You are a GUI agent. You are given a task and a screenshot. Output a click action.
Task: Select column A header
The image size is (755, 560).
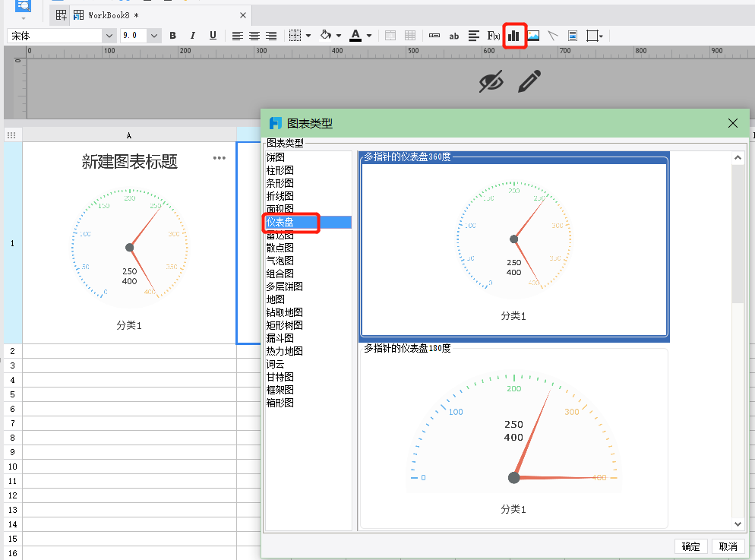coord(129,135)
